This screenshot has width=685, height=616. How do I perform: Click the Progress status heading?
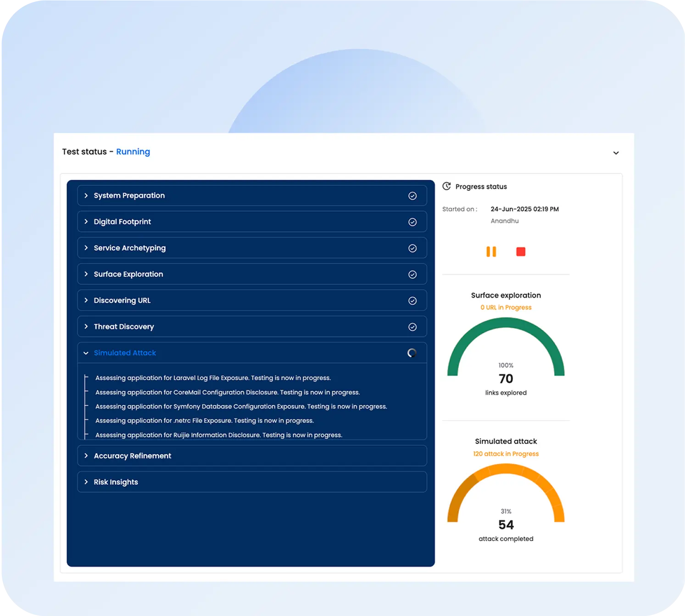coord(481,187)
